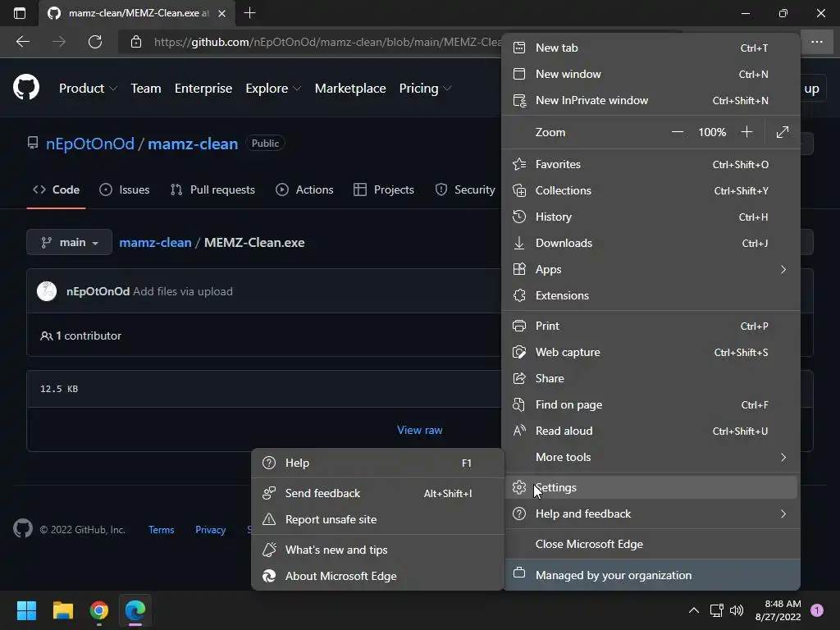Image resolution: width=840 pixels, height=630 pixels.
Task: Open What's new and tips
Action: point(377,550)
